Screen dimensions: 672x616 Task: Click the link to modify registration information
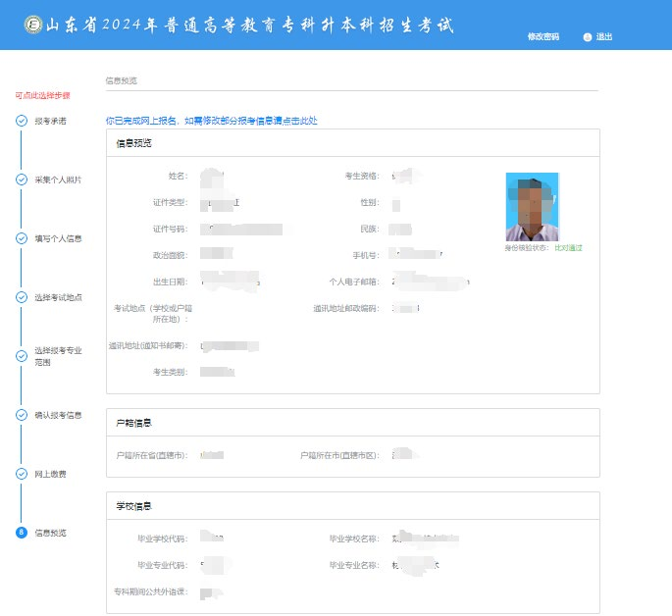(x=211, y=121)
